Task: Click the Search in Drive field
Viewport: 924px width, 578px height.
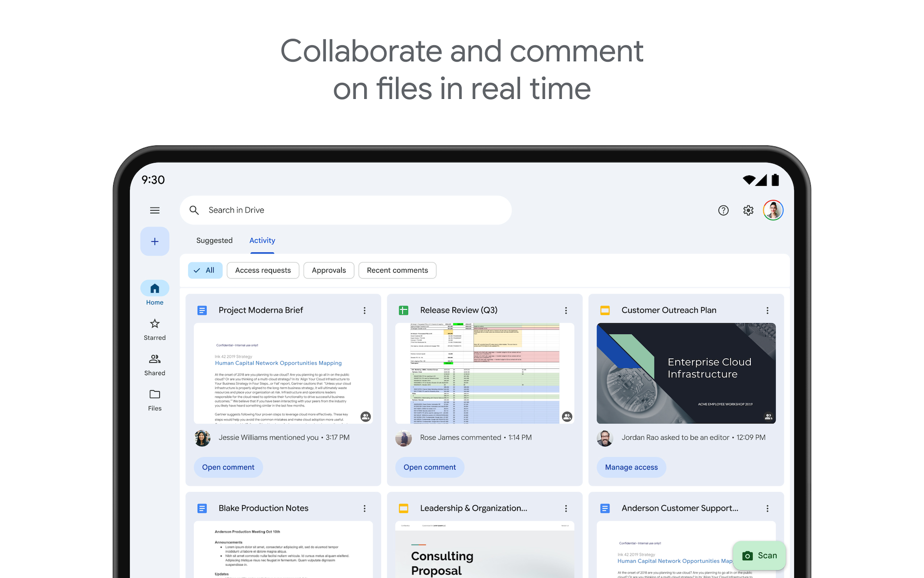Action: click(346, 210)
